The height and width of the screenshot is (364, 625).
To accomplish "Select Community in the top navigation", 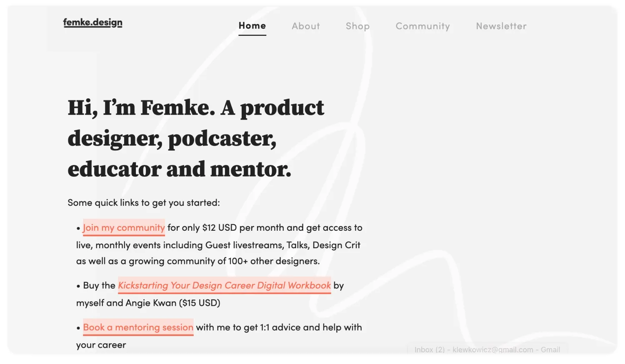I will coord(422,26).
